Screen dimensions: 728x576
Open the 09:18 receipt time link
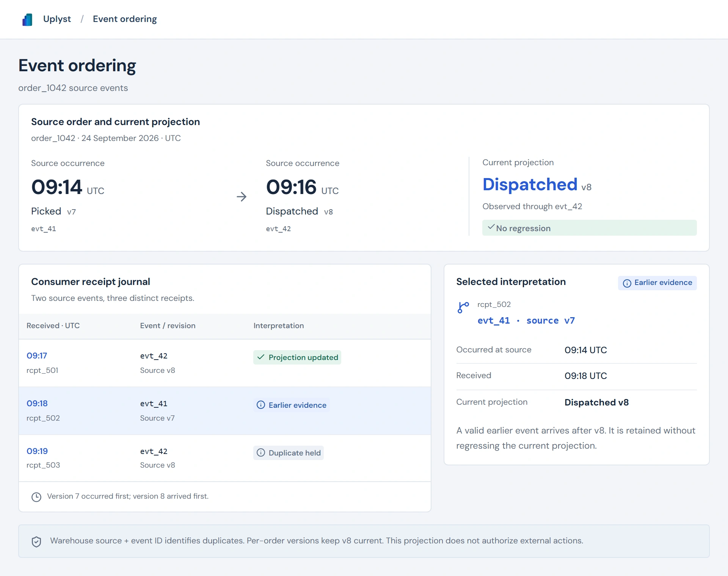pyautogui.click(x=37, y=403)
